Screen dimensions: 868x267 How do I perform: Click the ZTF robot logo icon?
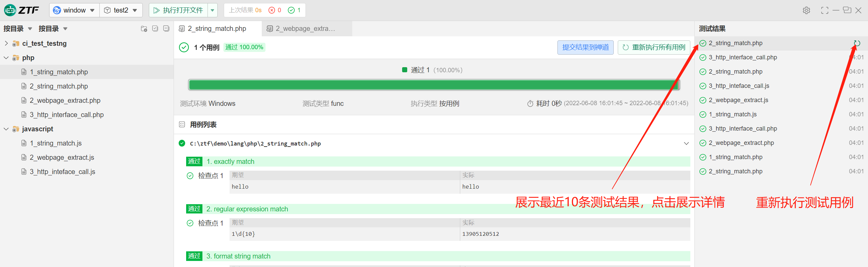pos(10,10)
